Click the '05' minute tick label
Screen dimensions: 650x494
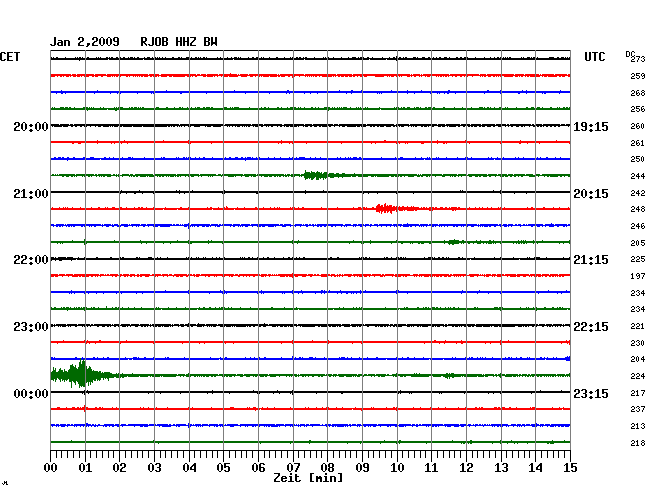coord(223,467)
